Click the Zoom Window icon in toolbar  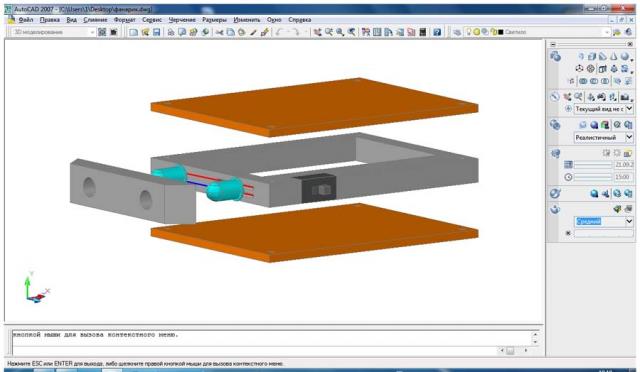tap(340, 32)
